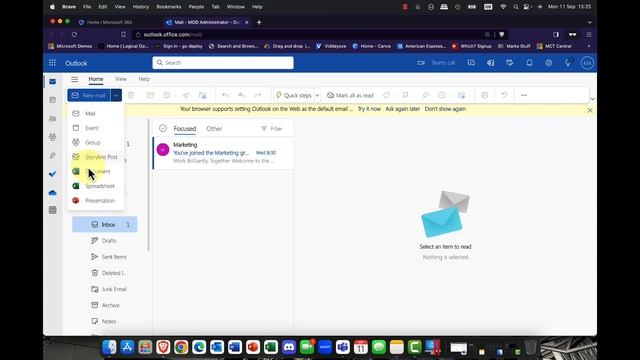This screenshot has width=640, height=360.
Task: Dismiss the yellow notification banner
Action: click(590, 110)
